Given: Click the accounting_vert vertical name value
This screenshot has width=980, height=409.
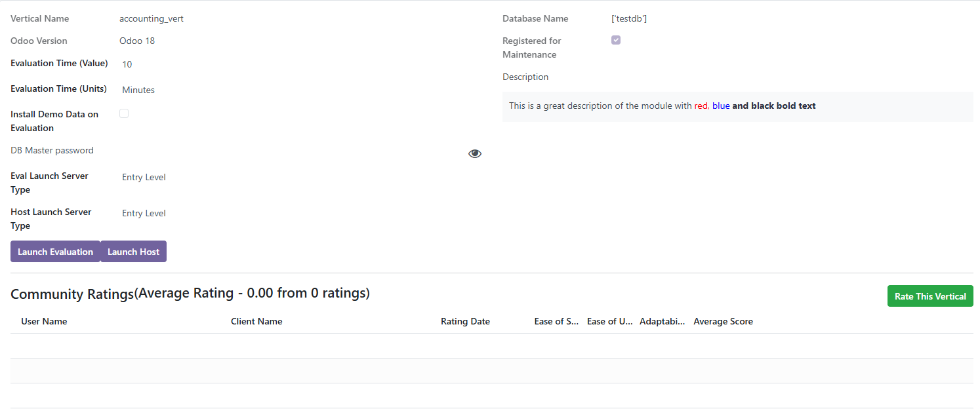Looking at the screenshot, I should pos(152,18).
